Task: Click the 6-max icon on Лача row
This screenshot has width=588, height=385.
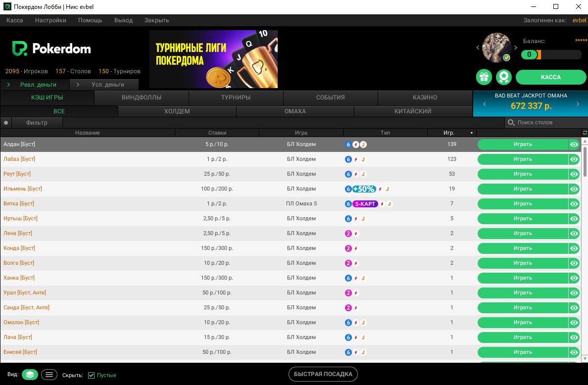Action: tap(348, 337)
